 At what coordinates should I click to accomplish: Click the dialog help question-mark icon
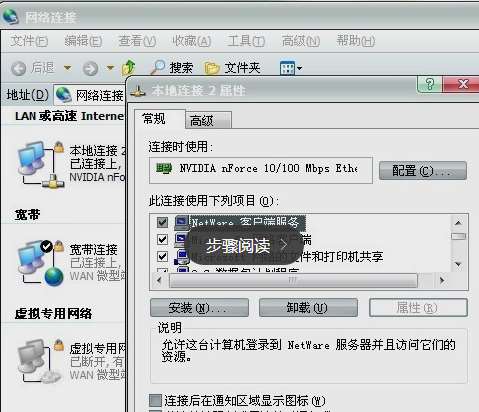tap(430, 84)
